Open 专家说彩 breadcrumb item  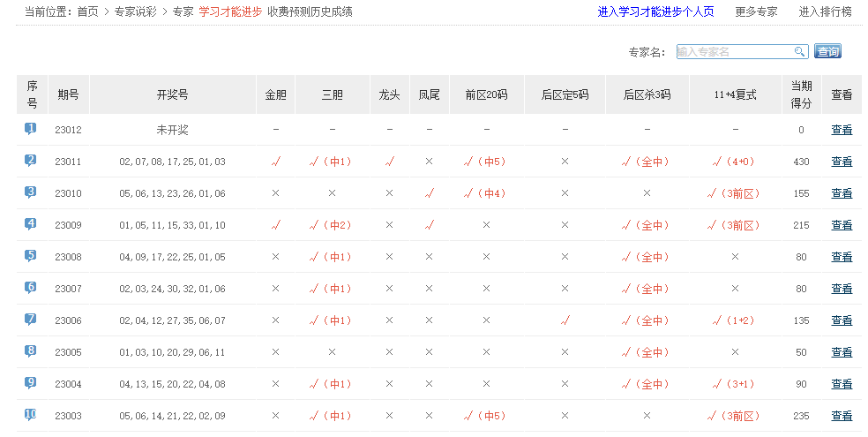(x=136, y=11)
